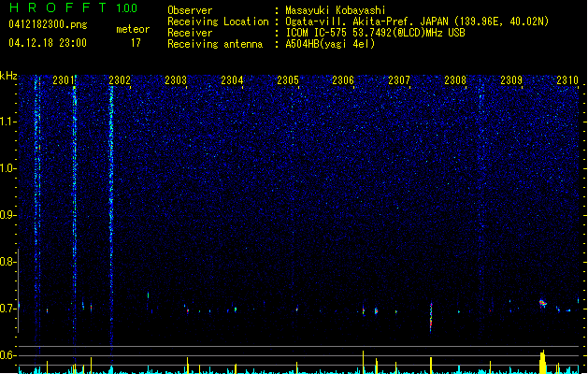This screenshot has width=588, height=374.
Task: Click the HROFFT 1.0.0 title text
Action: coord(74,7)
